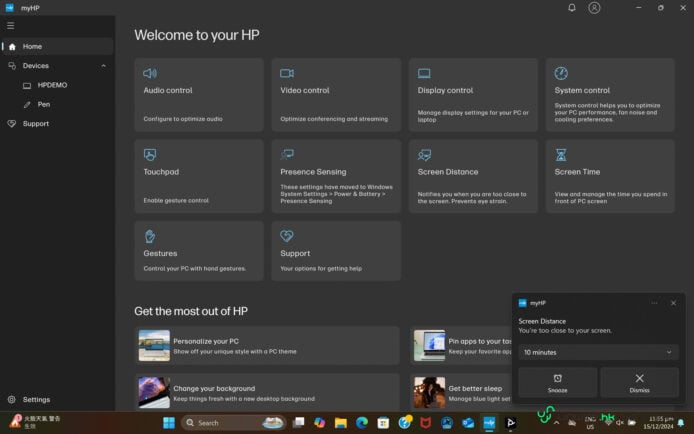
Task: Open the volume tray icon
Action: click(620, 423)
